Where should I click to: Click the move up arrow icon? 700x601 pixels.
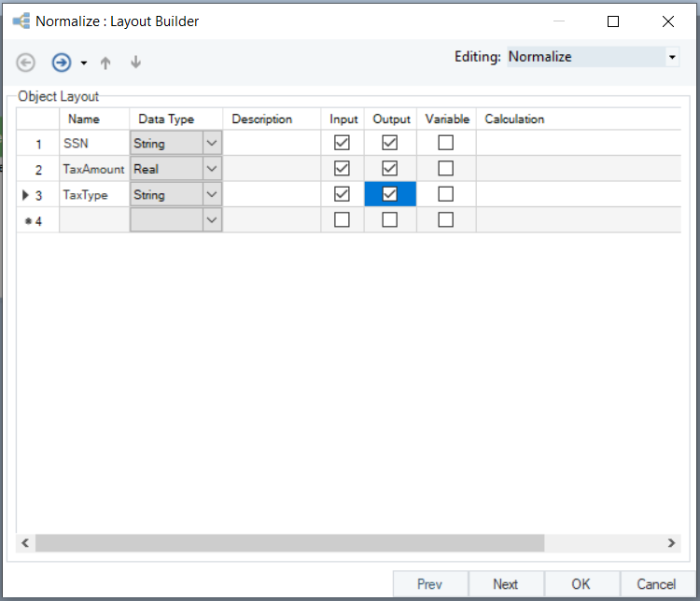coord(105,63)
